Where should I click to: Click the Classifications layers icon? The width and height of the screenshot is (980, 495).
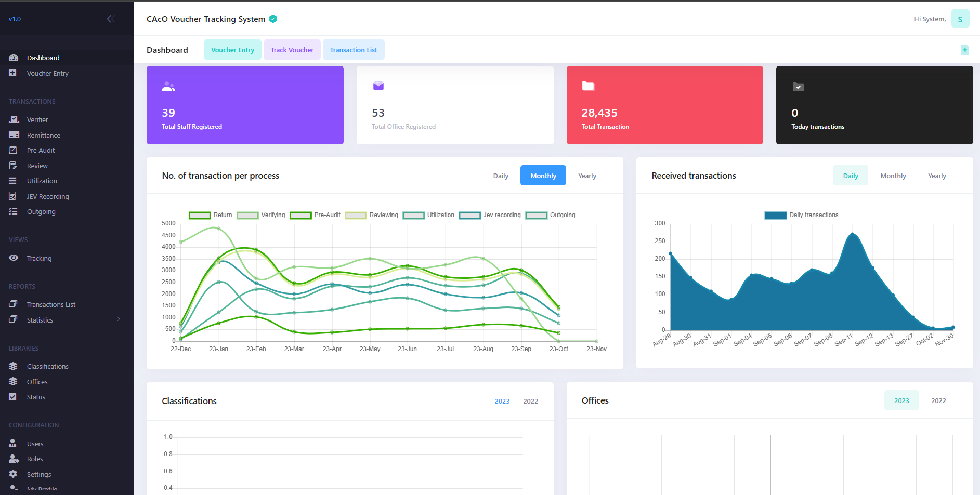coord(14,366)
